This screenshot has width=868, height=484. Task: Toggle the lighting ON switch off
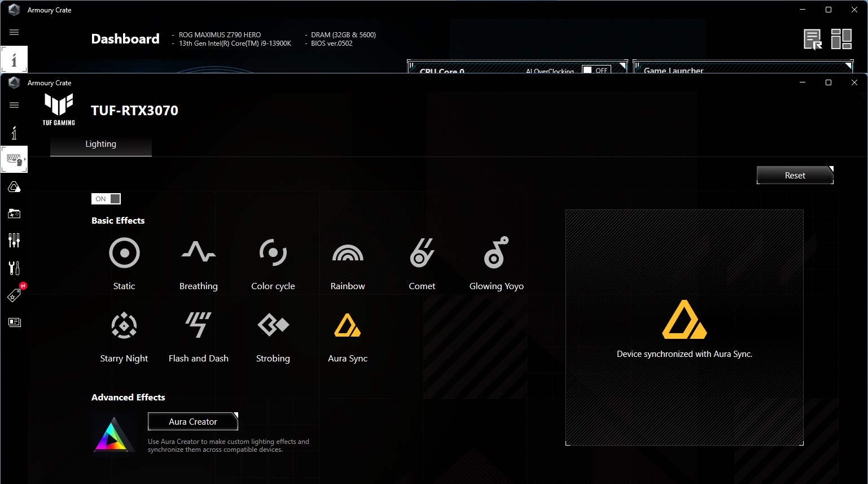106,199
